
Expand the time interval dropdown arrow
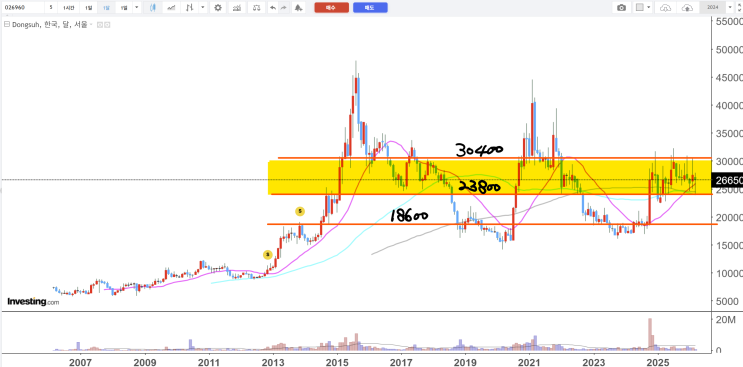(x=136, y=8)
